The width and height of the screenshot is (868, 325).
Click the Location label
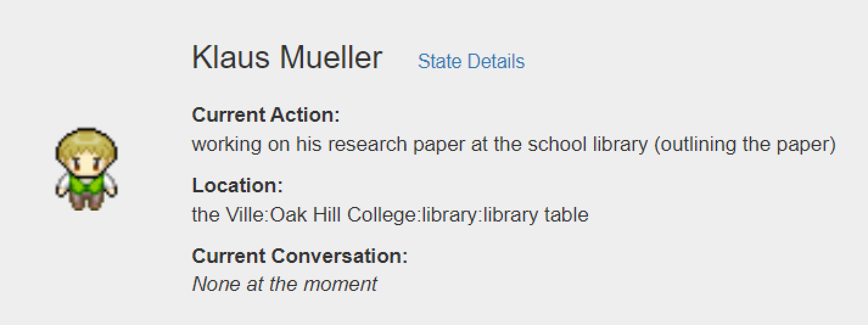(237, 185)
